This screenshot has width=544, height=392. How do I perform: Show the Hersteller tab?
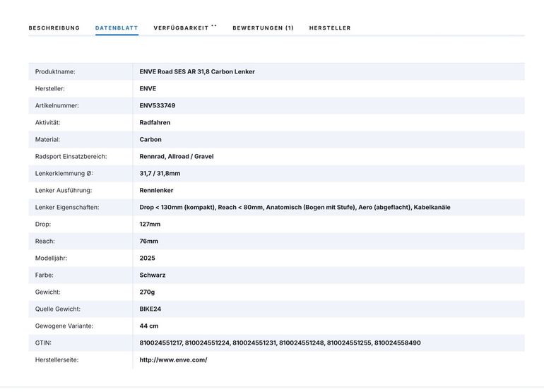(330, 28)
